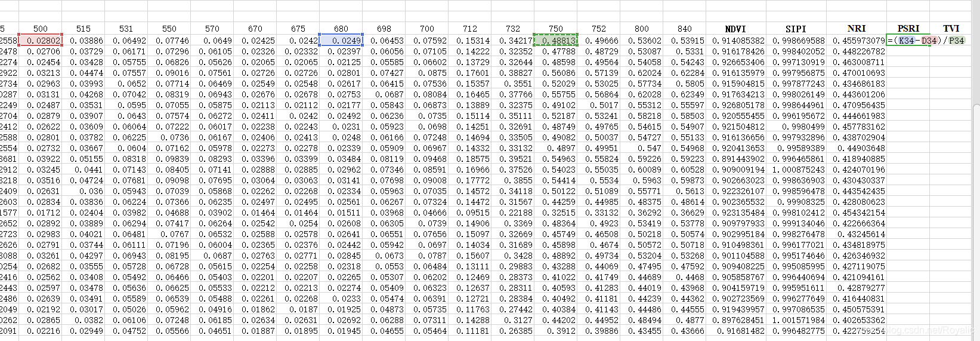
Task: Select the 732 column header
Action: point(513,29)
